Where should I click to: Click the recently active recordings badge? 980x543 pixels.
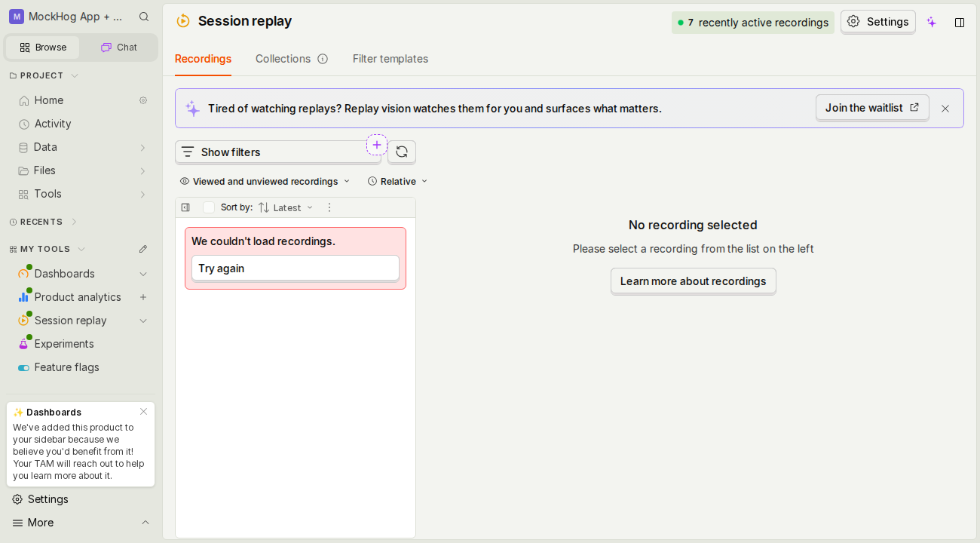coord(753,23)
